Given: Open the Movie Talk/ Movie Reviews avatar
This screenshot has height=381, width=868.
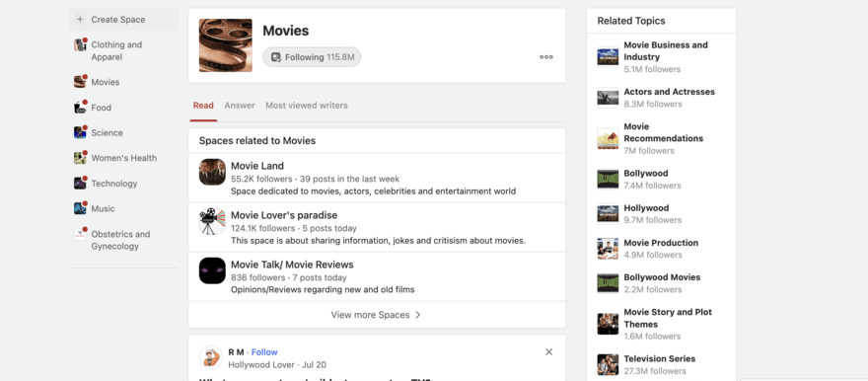Looking at the screenshot, I should [213, 270].
